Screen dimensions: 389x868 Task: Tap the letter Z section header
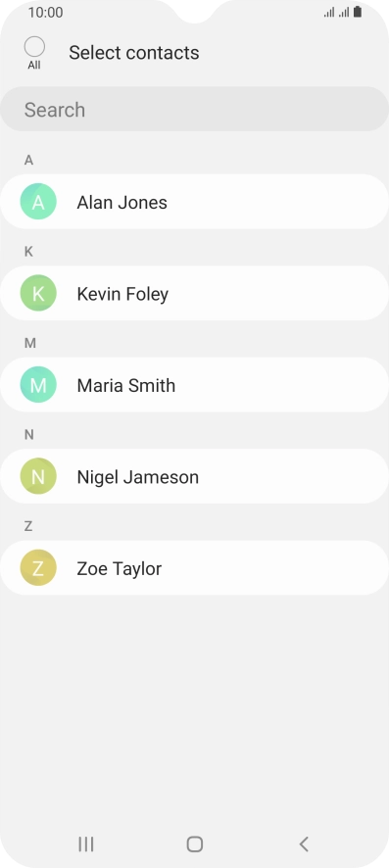pyautogui.click(x=28, y=526)
